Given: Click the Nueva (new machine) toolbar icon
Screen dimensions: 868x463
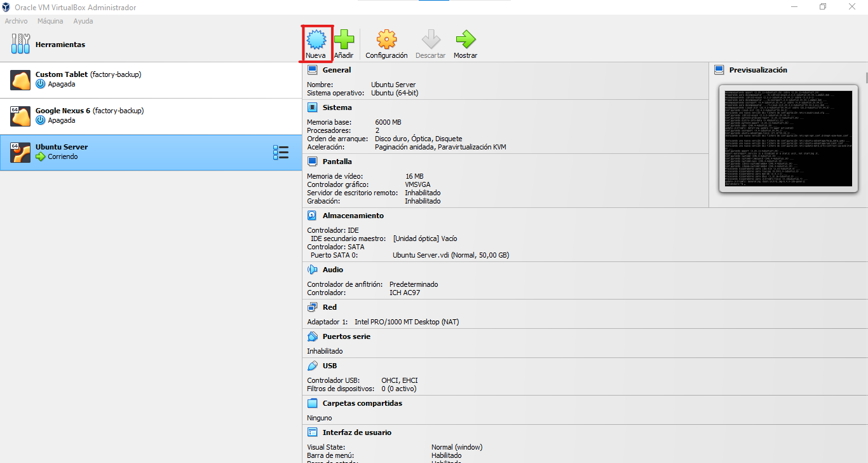Looking at the screenshot, I should 316,40.
